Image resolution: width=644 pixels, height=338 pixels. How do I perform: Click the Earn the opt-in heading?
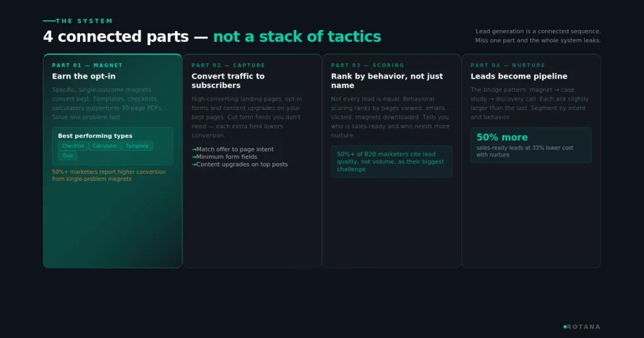point(84,76)
